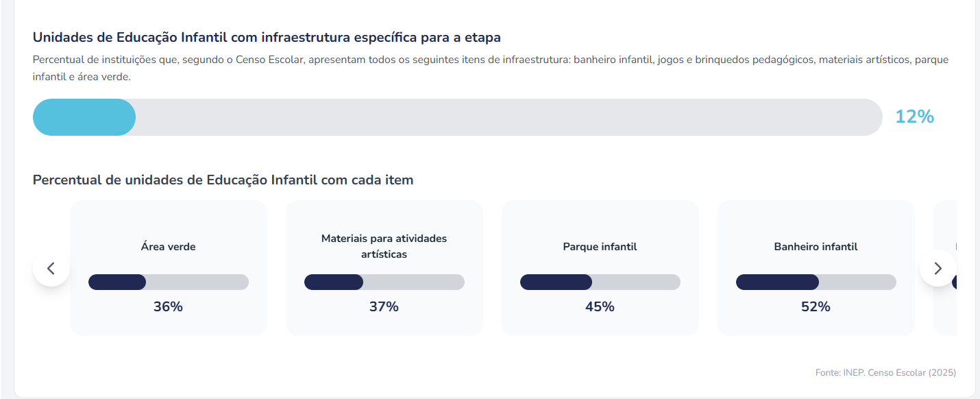980x399 pixels.
Task: Click the Unidades de Educação Infantil heading
Action: tap(267, 37)
